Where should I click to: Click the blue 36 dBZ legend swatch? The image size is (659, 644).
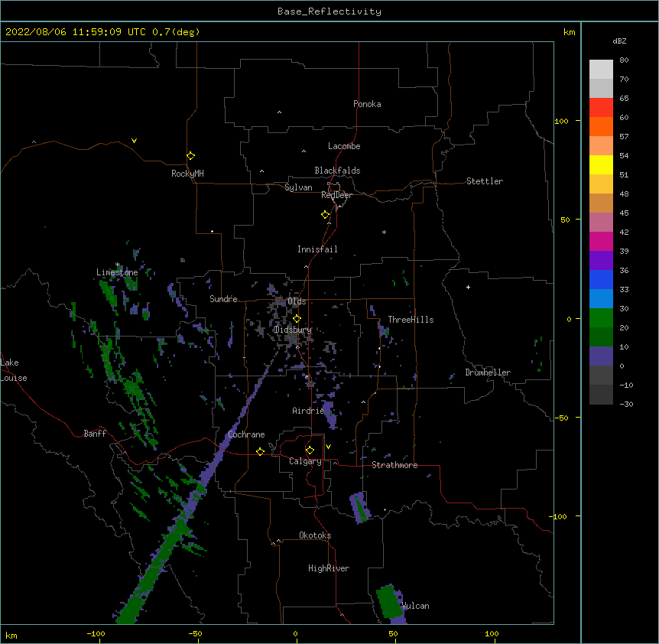pos(601,279)
